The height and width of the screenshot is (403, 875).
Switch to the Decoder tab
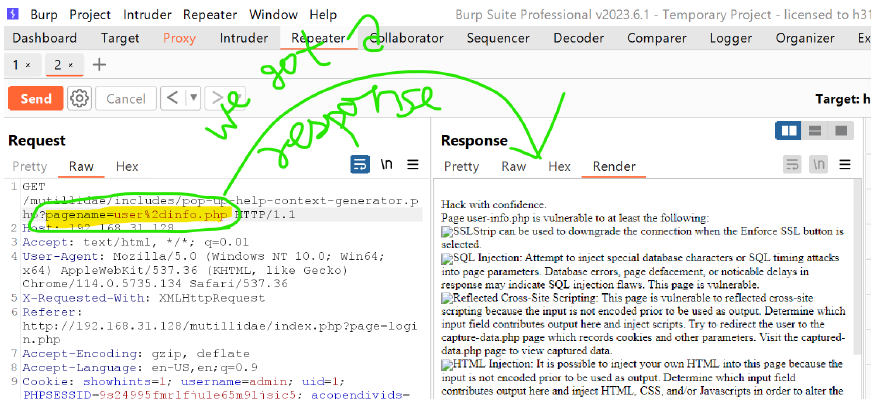tap(579, 38)
